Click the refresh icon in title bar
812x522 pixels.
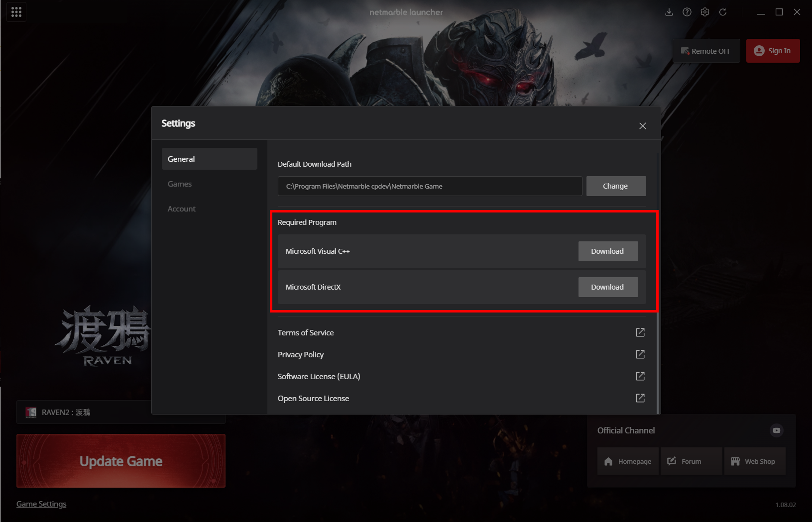click(723, 12)
